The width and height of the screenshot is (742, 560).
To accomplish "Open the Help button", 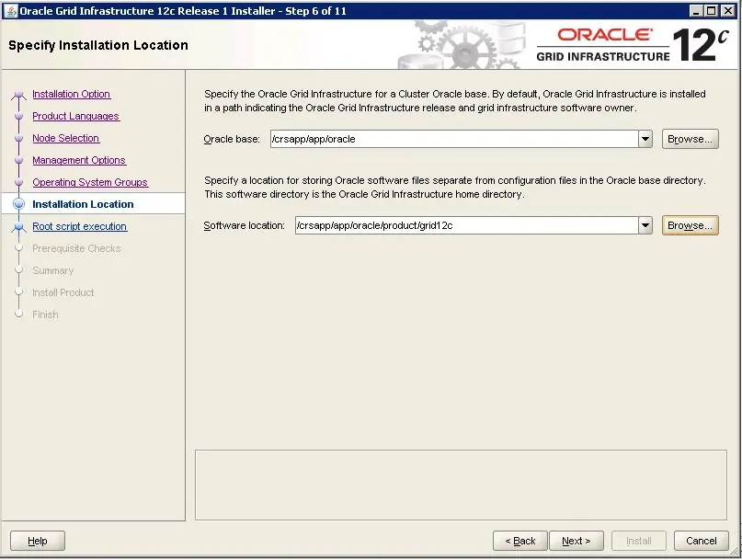I will [x=38, y=541].
